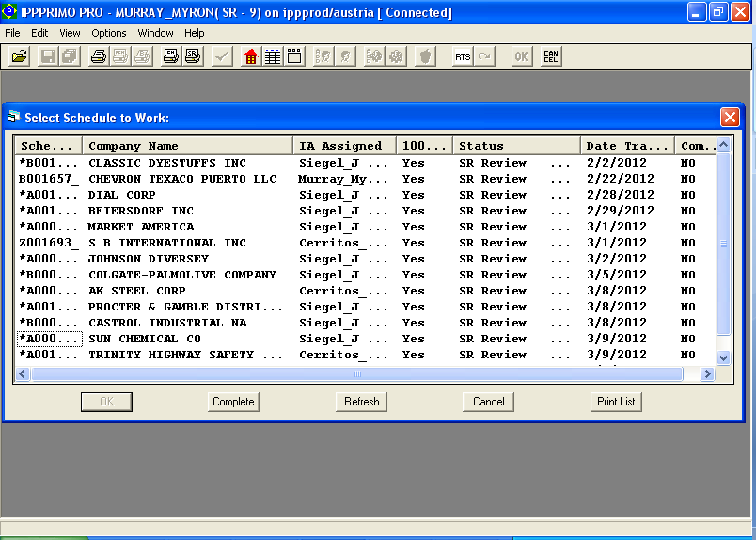This screenshot has width=756, height=540.
Task: Click Murray_My... in IA Assigned column
Action: [343, 179]
